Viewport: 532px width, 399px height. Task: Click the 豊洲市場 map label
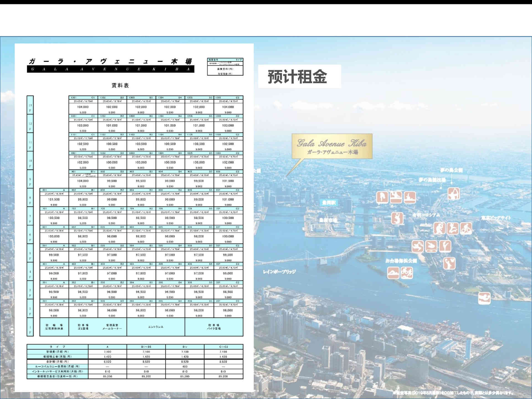click(x=328, y=220)
